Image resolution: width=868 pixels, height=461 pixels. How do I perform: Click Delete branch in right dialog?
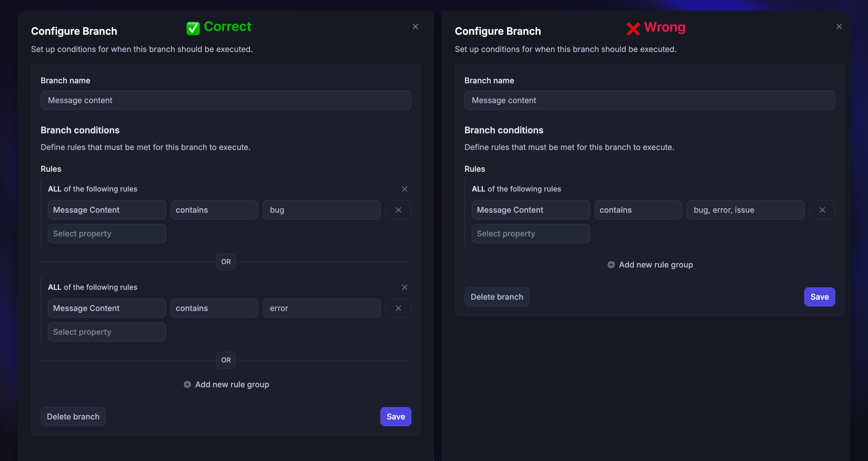click(x=497, y=297)
